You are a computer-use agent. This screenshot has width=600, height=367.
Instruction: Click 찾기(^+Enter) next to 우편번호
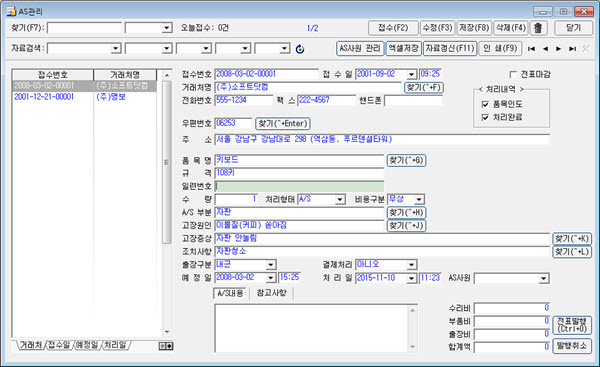283,124
